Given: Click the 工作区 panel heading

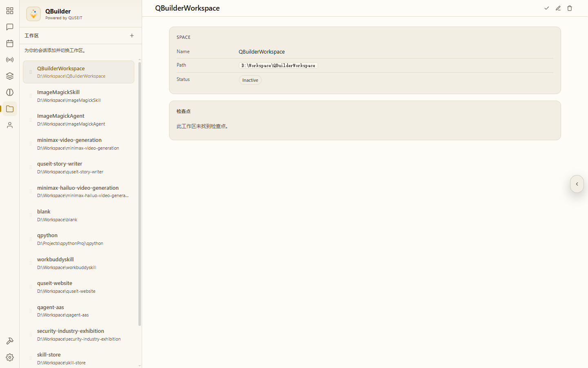Looking at the screenshot, I should click(31, 36).
